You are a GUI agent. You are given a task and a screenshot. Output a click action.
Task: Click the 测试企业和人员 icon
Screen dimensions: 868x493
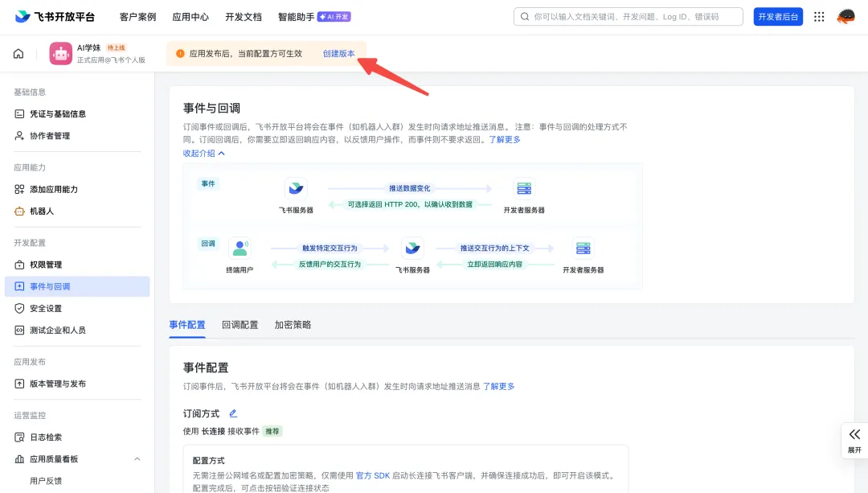pos(19,331)
